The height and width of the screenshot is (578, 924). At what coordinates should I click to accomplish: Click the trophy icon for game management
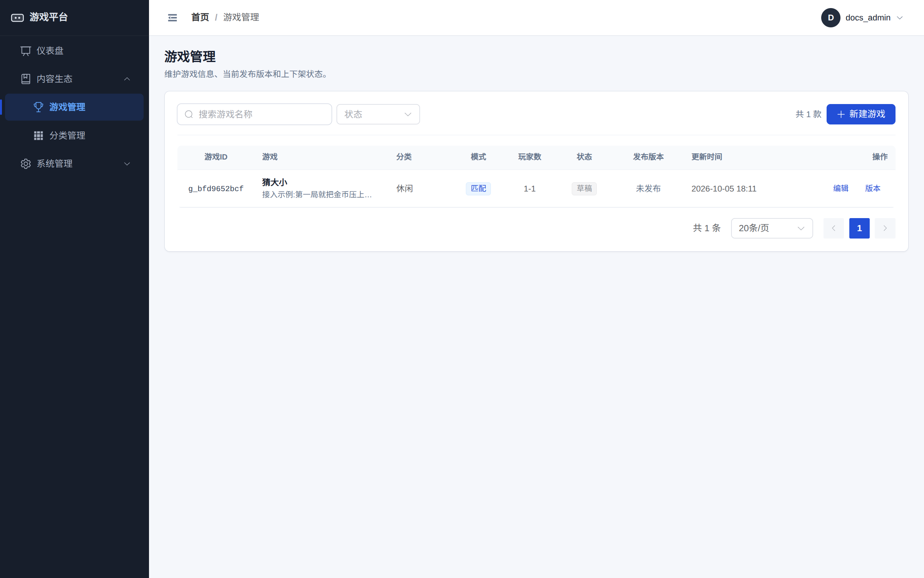(x=38, y=107)
